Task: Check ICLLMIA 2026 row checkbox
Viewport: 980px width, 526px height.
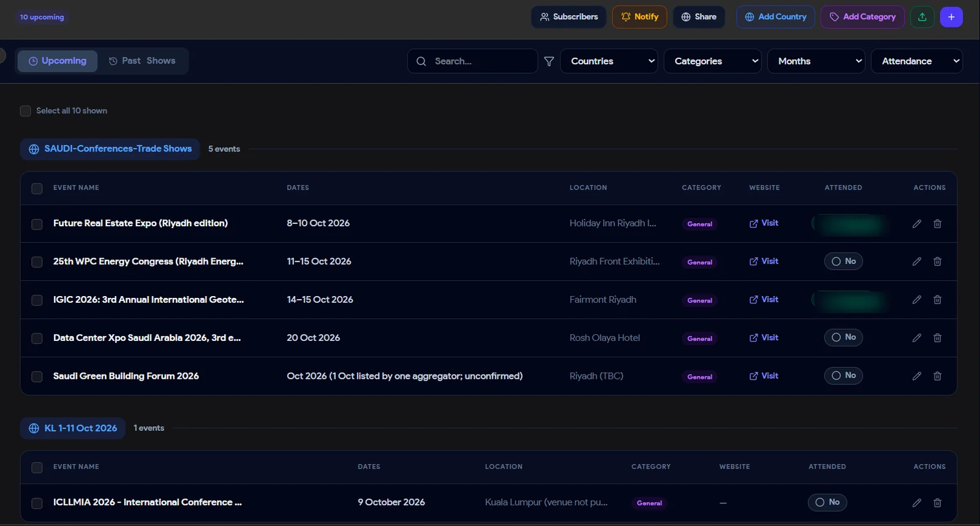Action: (x=37, y=503)
